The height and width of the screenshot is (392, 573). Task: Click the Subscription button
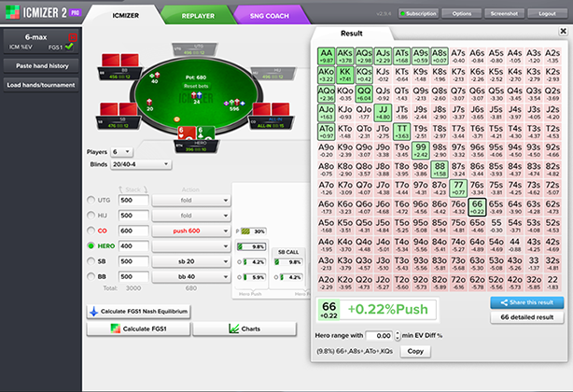click(x=419, y=14)
